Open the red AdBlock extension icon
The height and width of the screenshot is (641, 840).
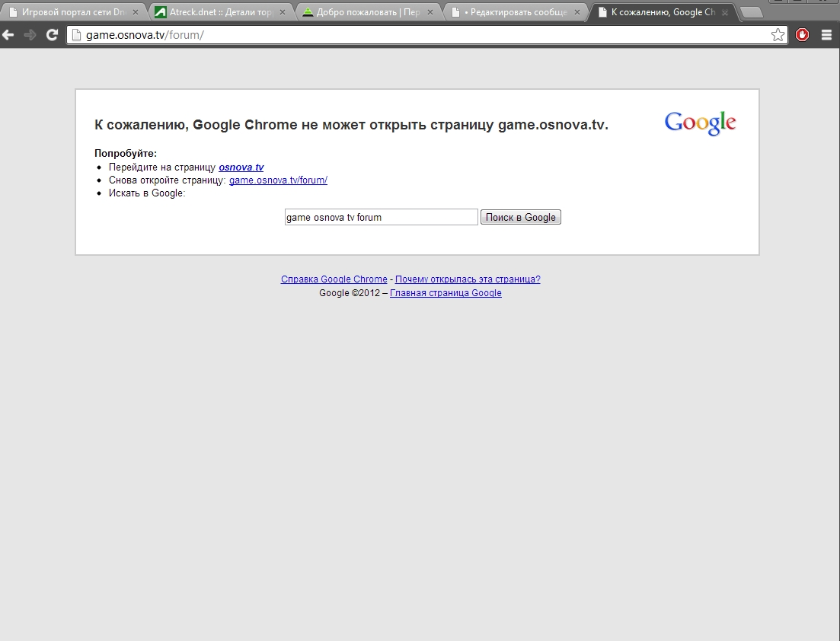coord(802,35)
